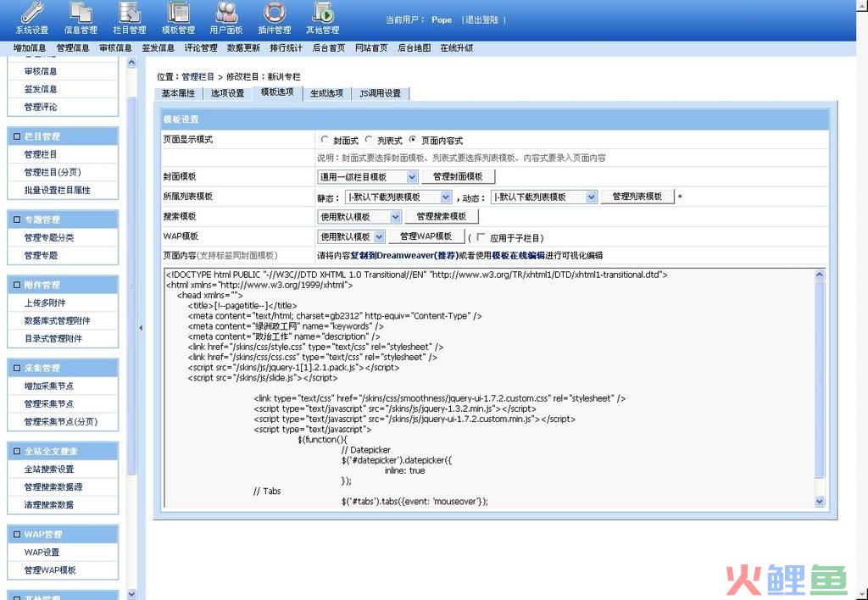Click the 管理封面模板 button
Screen dimensions: 868x600
point(458,176)
